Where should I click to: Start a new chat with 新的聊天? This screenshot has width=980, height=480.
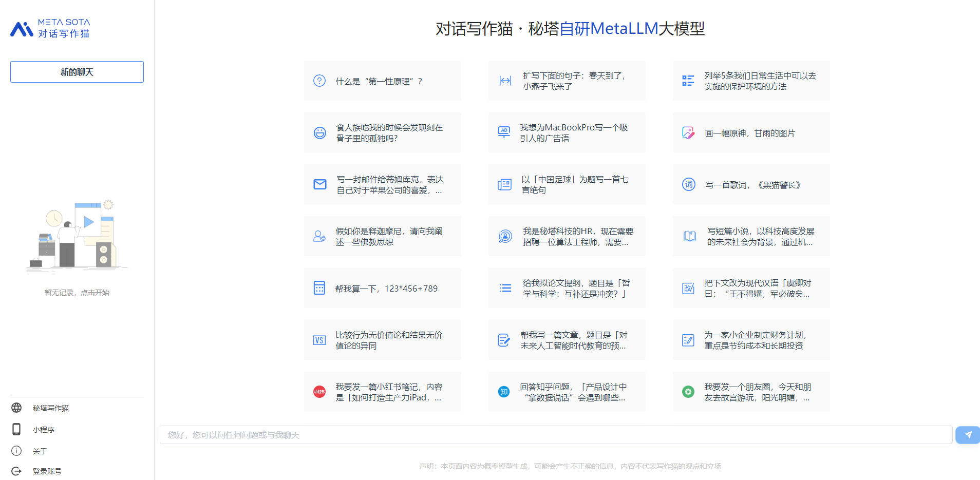[x=77, y=72]
